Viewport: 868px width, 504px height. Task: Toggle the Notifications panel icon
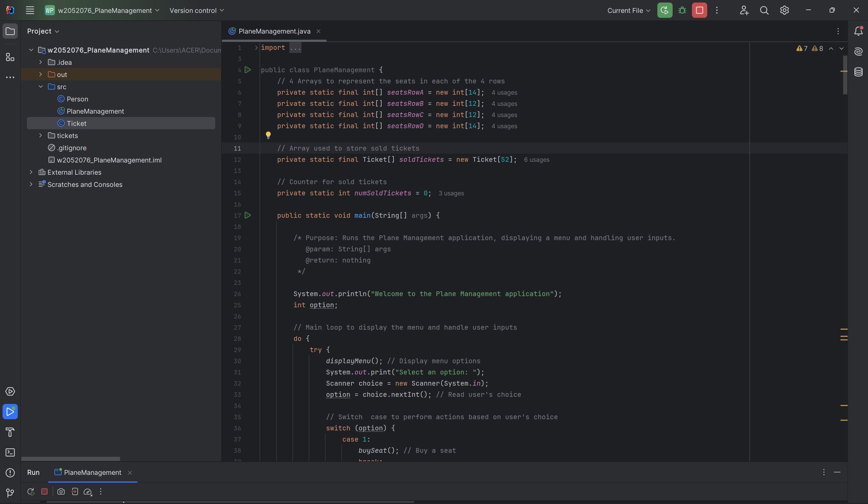(x=859, y=31)
